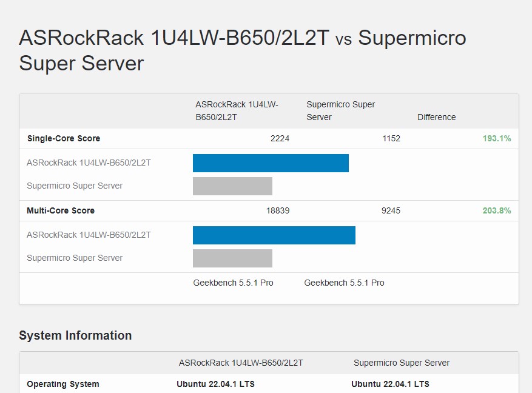Click Supermicro Super Server header in System Information
This screenshot has width=532, height=393.
pos(402,363)
